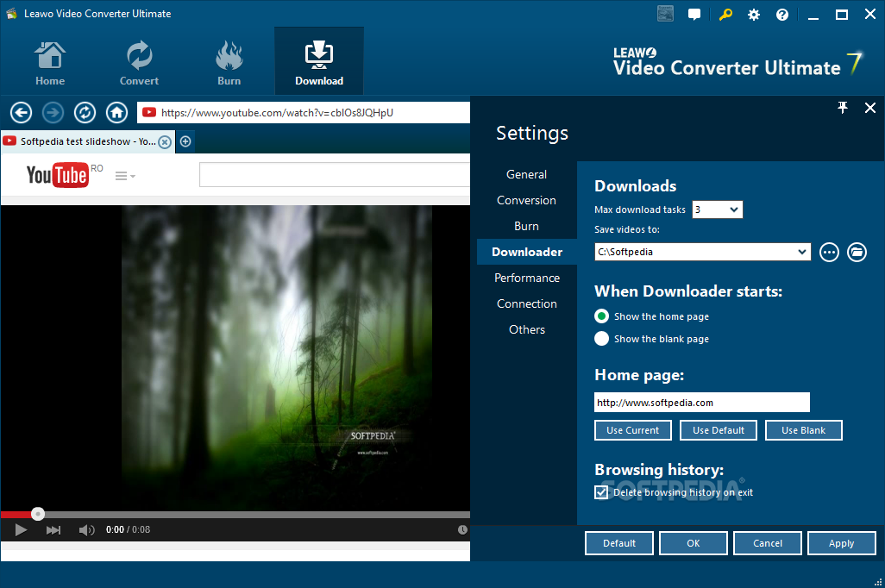Click the YouTube logo

[x=57, y=175]
